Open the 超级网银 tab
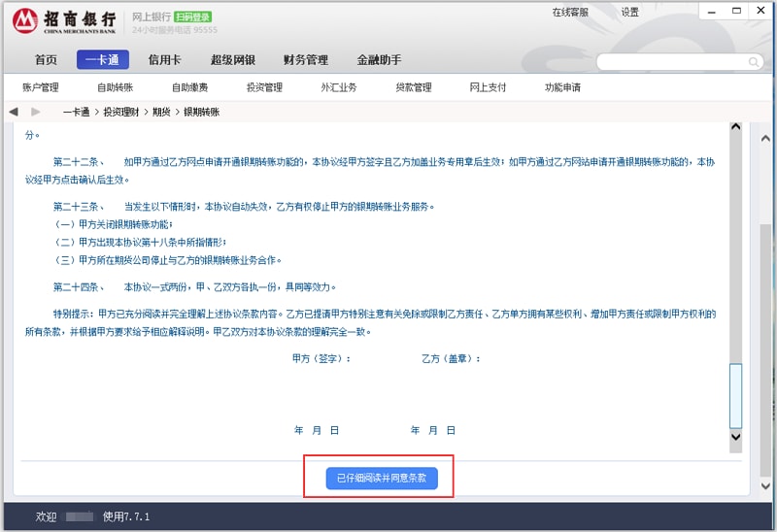The width and height of the screenshot is (777, 532). [233, 60]
